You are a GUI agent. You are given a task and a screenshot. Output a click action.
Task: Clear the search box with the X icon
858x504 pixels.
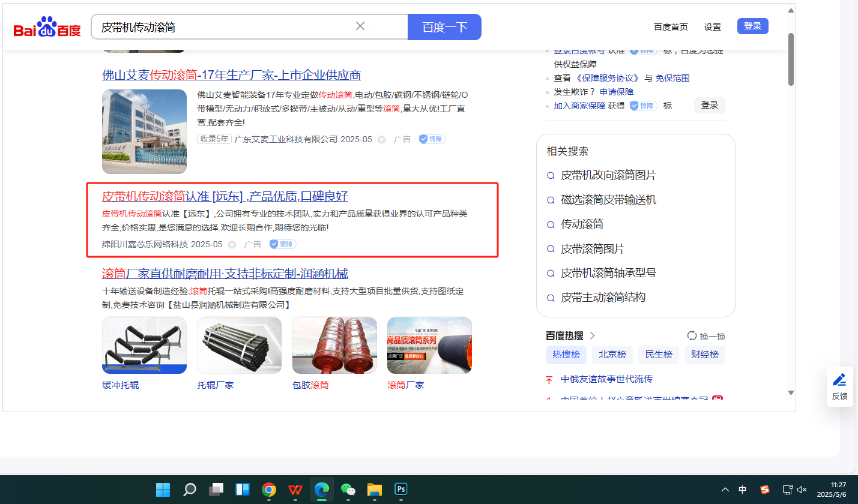coord(360,26)
